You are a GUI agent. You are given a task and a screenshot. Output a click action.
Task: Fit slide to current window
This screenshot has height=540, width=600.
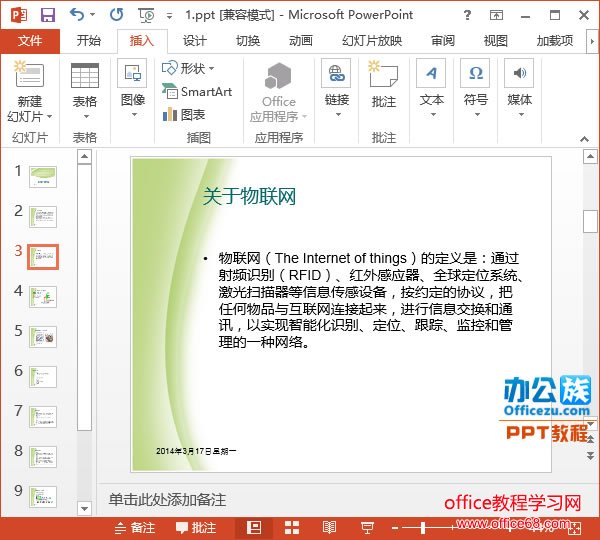[x=575, y=529]
